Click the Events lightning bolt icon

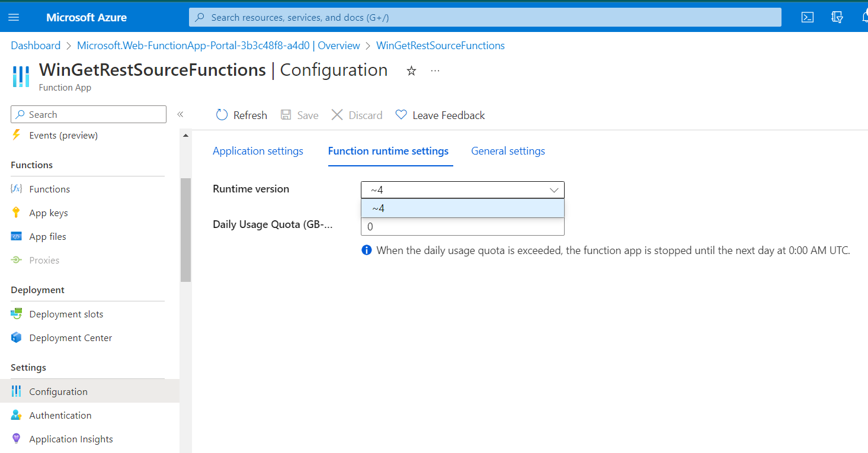pos(17,135)
